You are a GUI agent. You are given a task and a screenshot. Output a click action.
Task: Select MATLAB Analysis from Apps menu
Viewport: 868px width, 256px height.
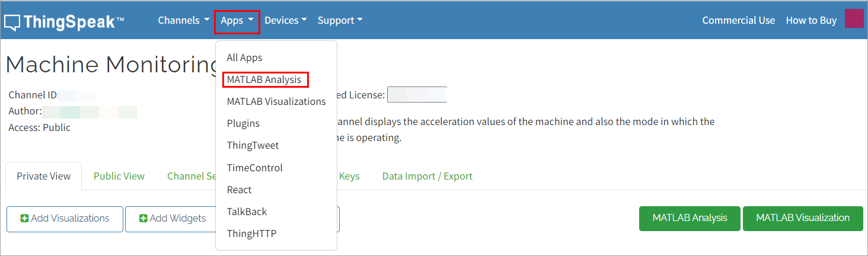[x=264, y=79]
